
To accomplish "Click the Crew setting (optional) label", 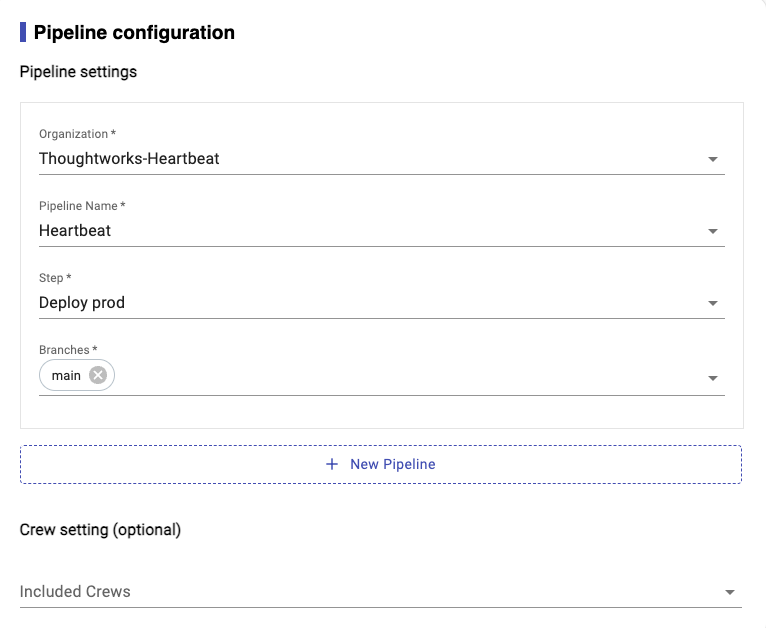I will 100,530.
